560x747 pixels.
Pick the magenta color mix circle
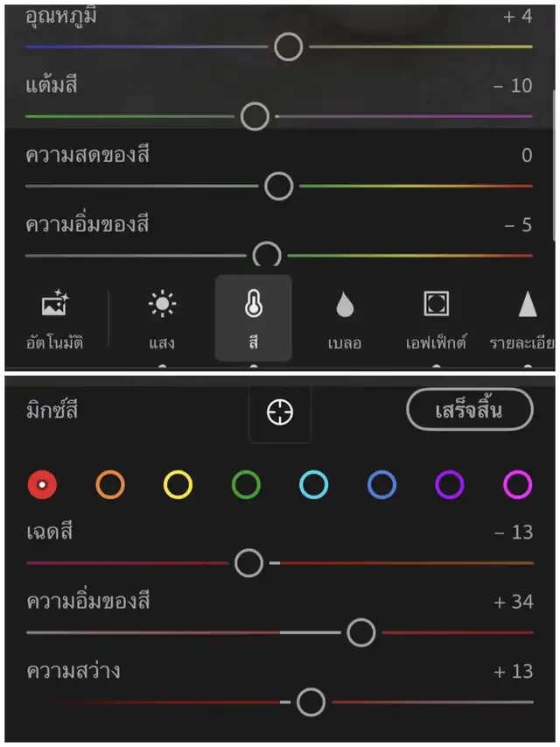(517, 484)
